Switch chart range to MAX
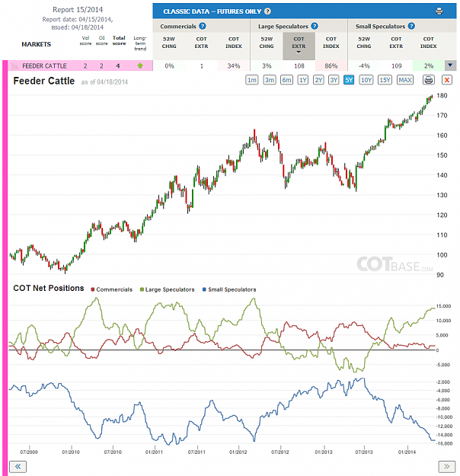460x476 pixels. pyautogui.click(x=405, y=80)
